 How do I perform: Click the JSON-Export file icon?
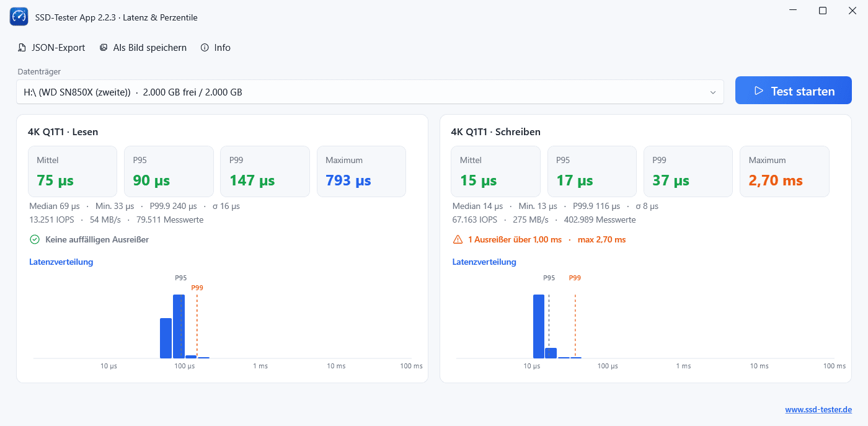[22, 48]
